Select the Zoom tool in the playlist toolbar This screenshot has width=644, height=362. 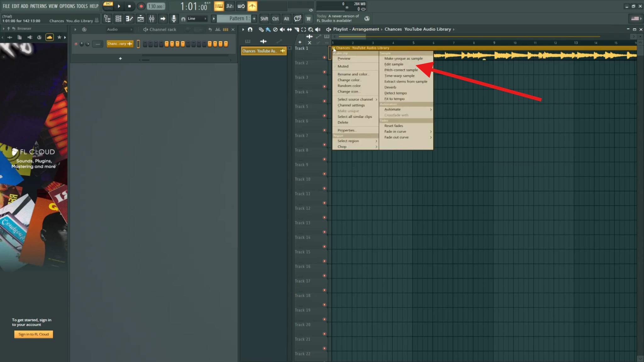click(x=310, y=29)
